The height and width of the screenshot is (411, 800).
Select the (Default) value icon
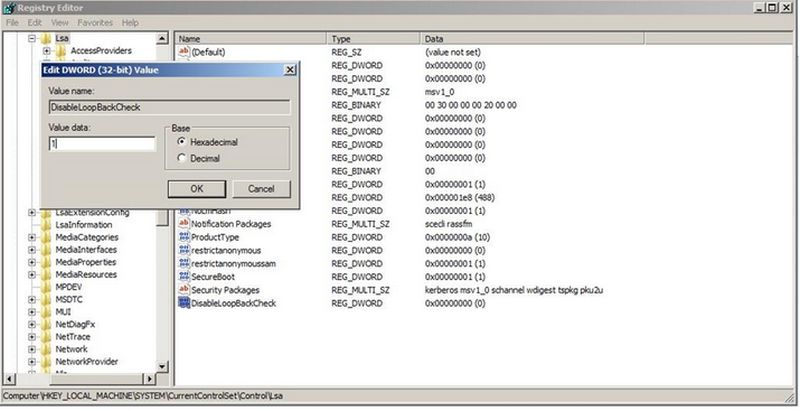click(184, 52)
